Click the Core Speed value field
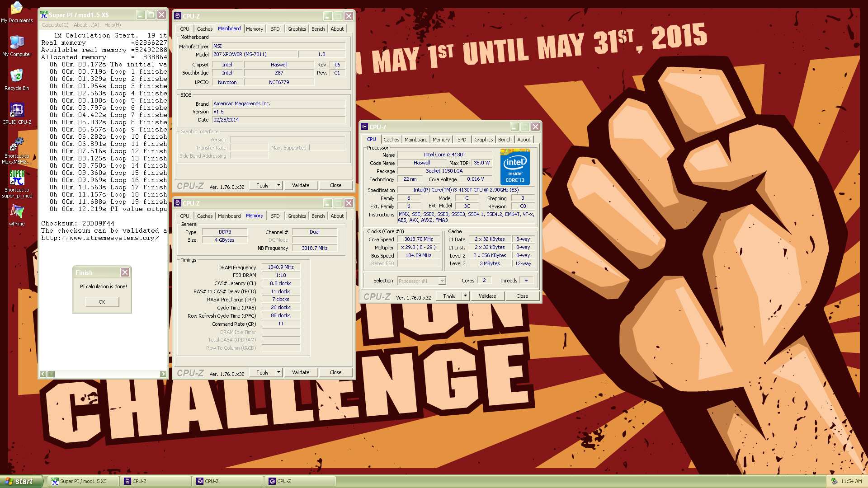 click(419, 239)
